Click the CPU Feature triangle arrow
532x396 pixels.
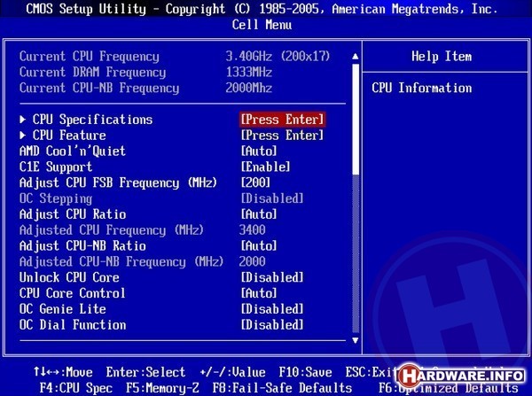coord(23,136)
